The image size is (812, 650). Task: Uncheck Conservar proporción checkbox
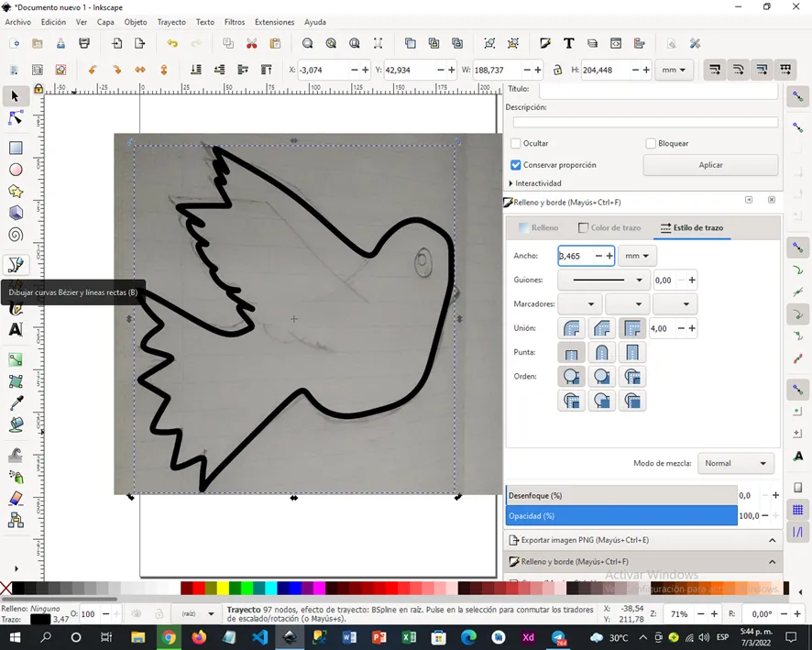tap(516, 165)
